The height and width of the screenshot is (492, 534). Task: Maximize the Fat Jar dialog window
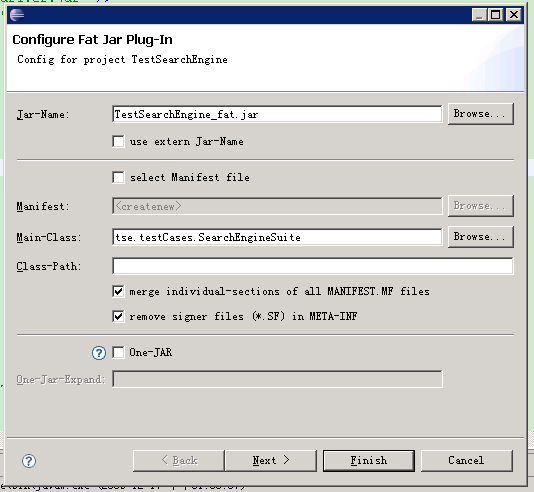click(496, 15)
